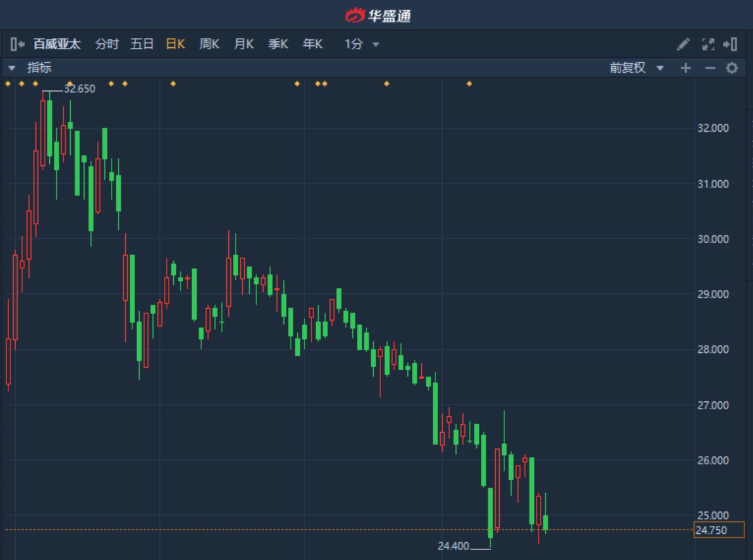Open the 1分 minute interval dropdown
753x560 pixels.
point(361,45)
